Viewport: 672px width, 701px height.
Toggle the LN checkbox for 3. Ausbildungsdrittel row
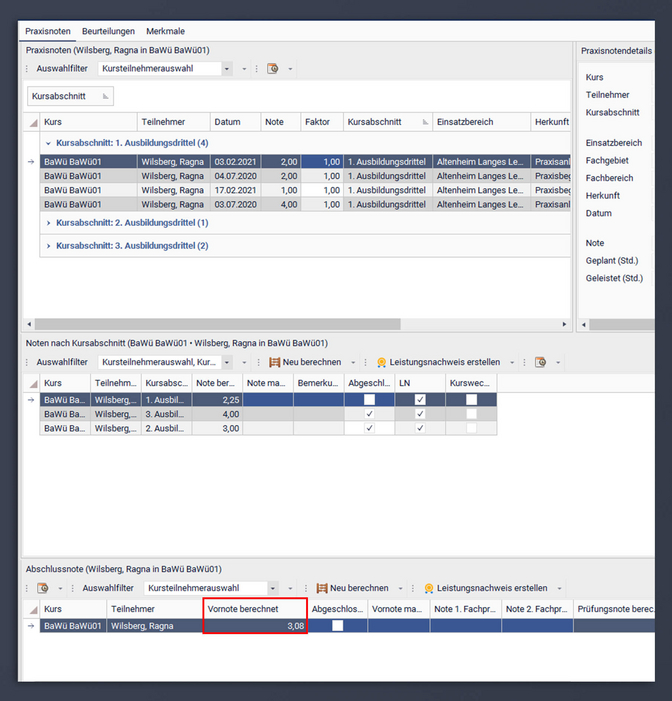pyautogui.click(x=420, y=413)
